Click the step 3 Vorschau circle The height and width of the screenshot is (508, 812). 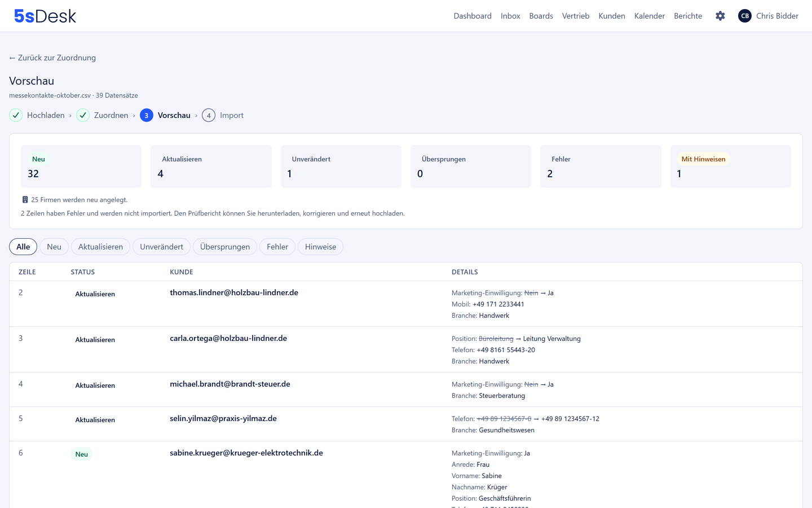pos(147,115)
